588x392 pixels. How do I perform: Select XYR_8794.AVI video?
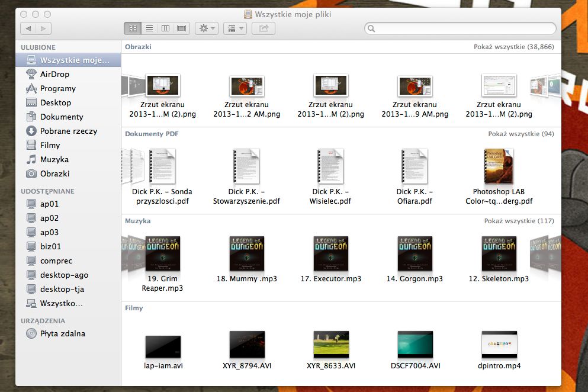[x=247, y=351]
